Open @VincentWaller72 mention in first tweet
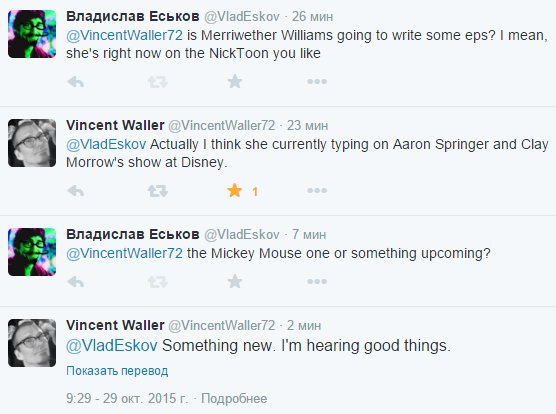This screenshot has height=414, width=556. 124,35
